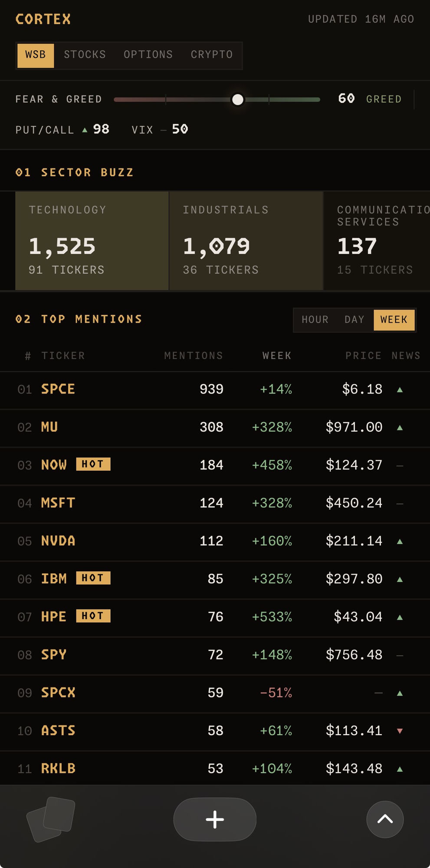
Task: Switch to the CRYPTO tab
Action: coord(212,55)
